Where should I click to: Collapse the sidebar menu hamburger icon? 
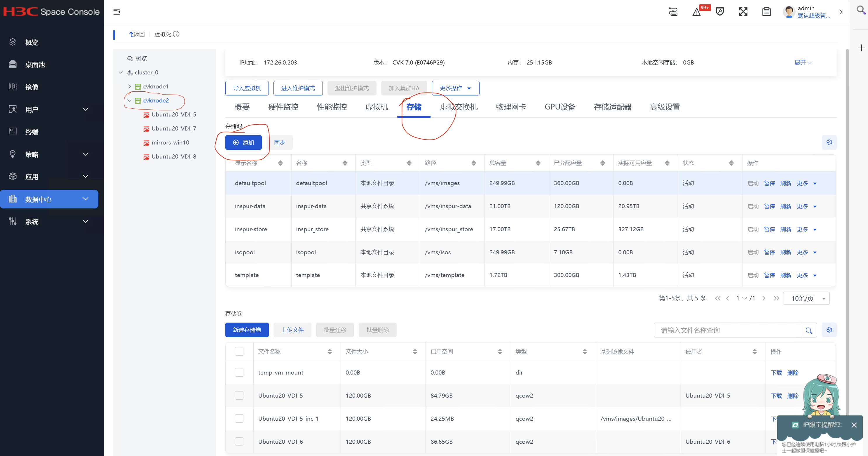click(x=116, y=12)
